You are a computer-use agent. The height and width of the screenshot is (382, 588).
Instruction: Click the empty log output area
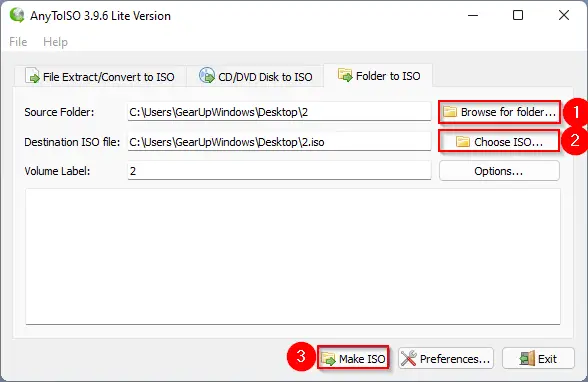tap(293, 256)
